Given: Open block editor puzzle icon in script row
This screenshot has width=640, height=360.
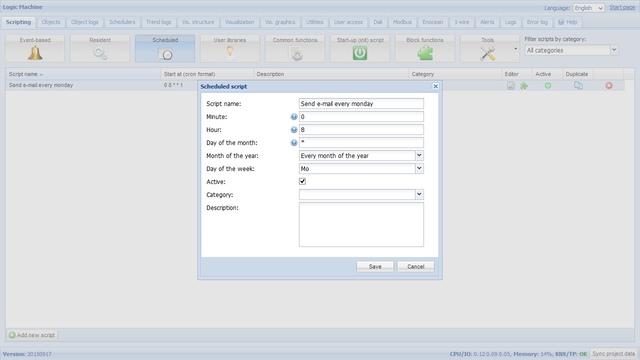Looking at the screenshot, I should 524,85.
